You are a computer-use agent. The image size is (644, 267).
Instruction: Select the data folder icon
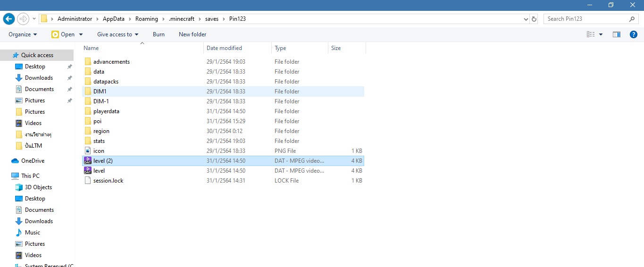click(x=88, y=72)
